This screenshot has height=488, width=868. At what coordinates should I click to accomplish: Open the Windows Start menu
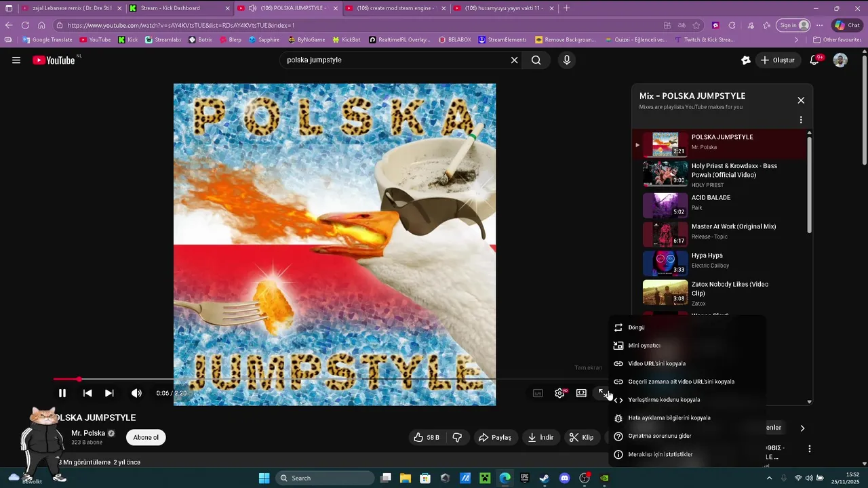coord(264,478)
